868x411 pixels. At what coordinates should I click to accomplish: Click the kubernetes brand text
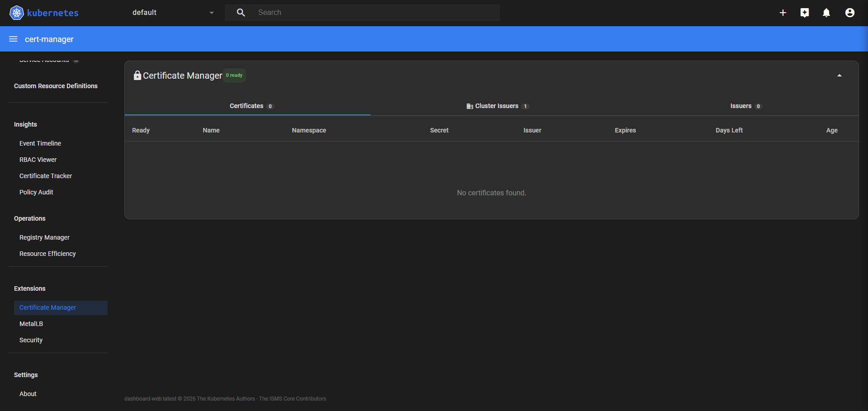pos(53,13)
